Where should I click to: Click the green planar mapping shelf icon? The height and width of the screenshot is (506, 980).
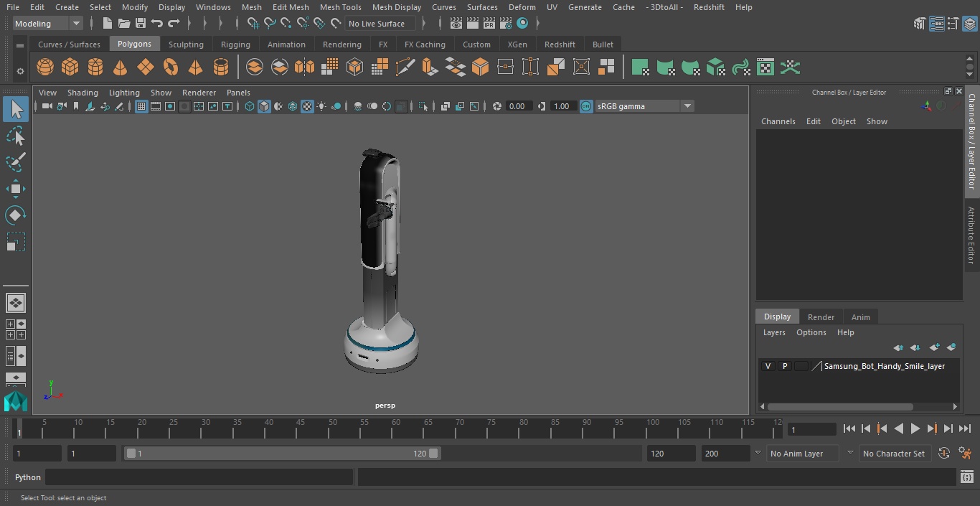point(640,67)
